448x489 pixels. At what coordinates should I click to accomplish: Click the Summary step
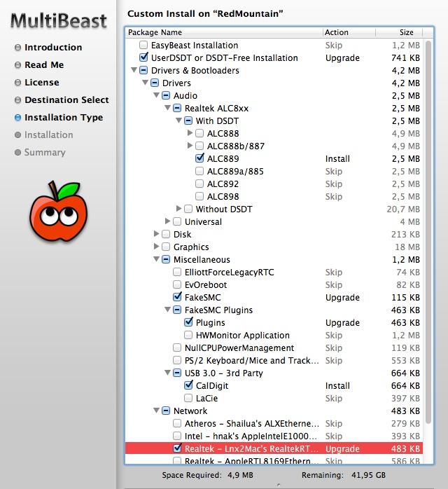[x=45, y=153]
